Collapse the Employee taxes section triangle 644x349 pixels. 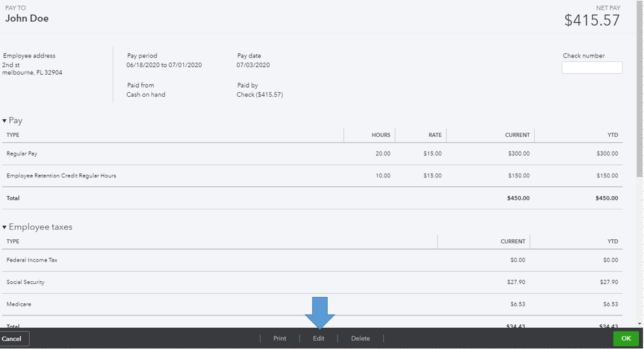[x=5, y=227]
